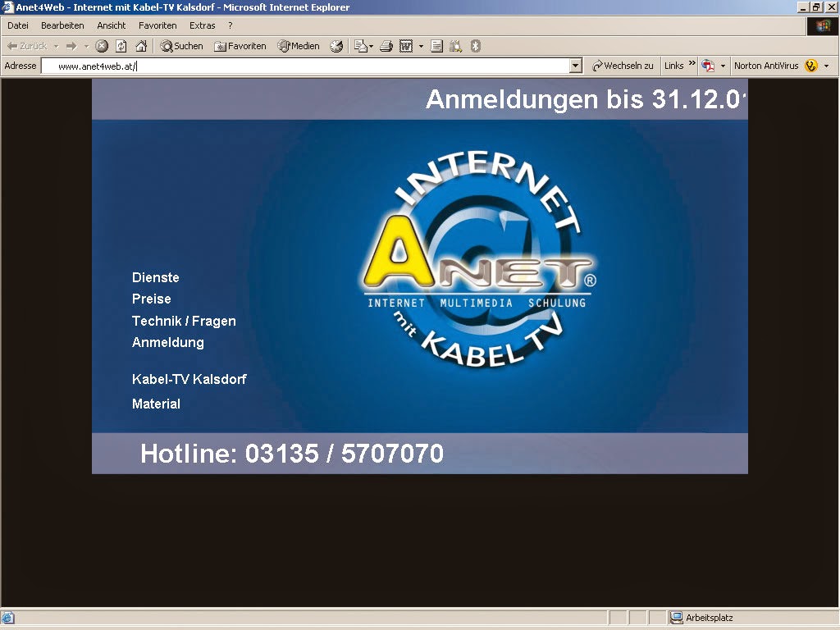
Task: Click the Links toolbar label
Action: coord(674,66)
